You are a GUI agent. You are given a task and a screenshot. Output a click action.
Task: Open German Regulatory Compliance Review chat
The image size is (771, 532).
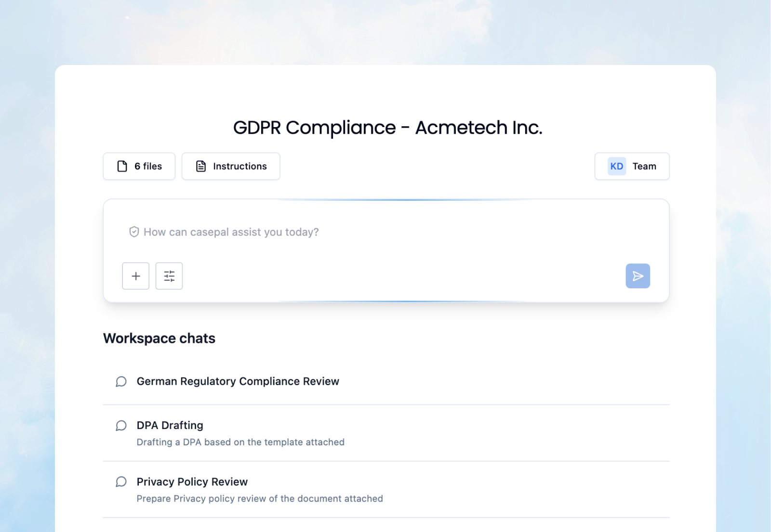pyautogui.click(x=386, y=382)
